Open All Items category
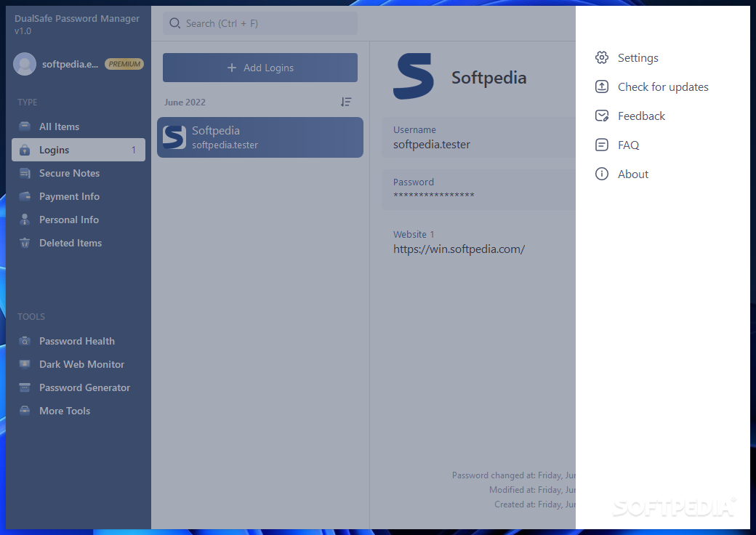 click(x=78, y=126)
